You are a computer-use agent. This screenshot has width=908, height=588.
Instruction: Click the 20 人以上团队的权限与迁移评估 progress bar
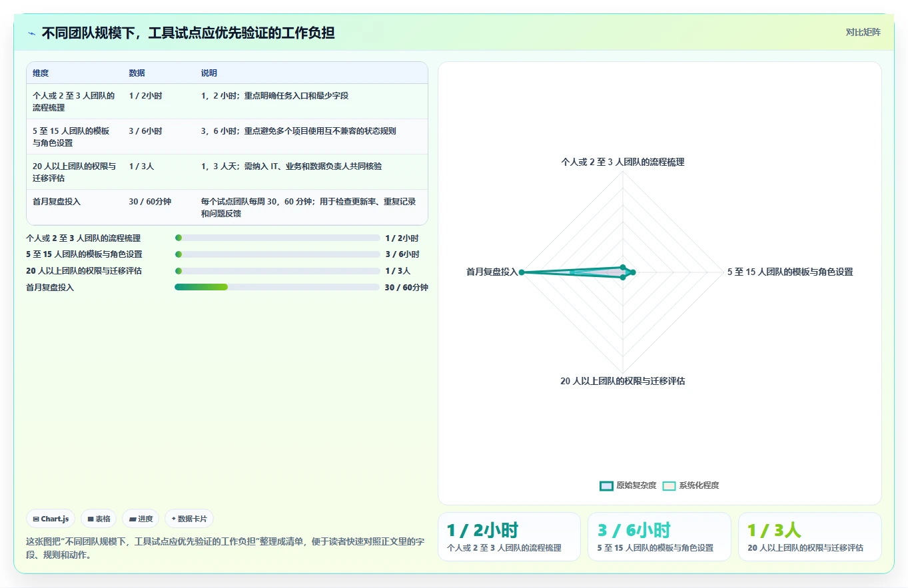[277, 271]
